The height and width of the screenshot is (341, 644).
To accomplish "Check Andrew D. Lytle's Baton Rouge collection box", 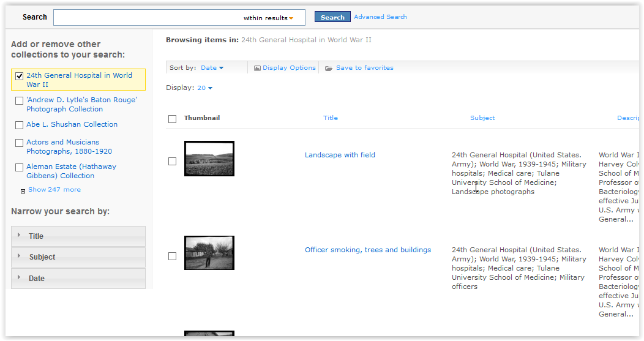I will [20, 100].
